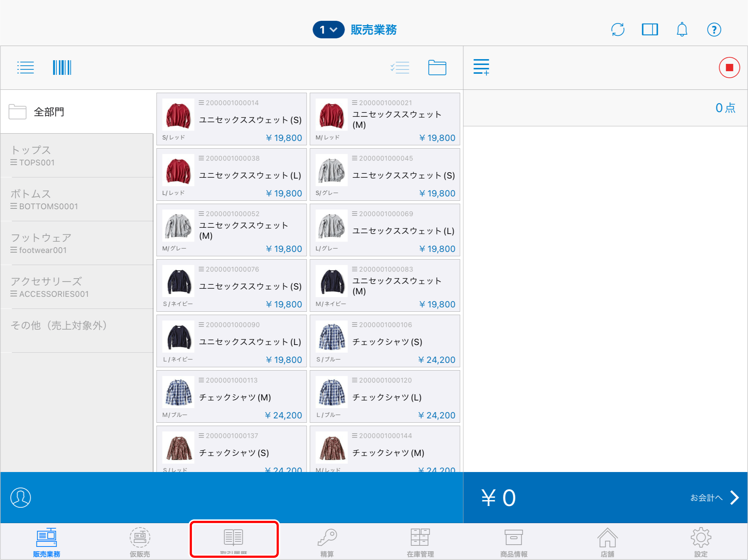Click the red sweatshirt (S) thumbnail
The height and width of the screenshot is (560, 748).
click(178, 115)
